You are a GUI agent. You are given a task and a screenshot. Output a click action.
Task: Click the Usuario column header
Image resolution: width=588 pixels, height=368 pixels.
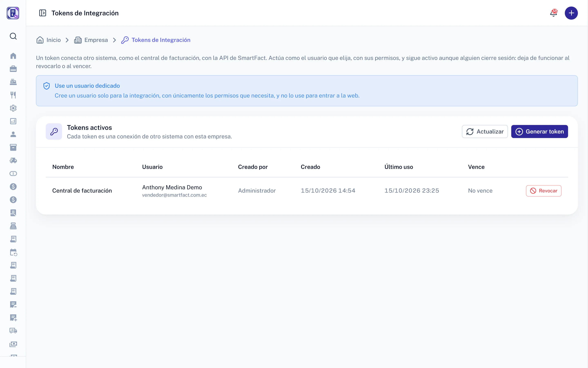coord(152,167)
